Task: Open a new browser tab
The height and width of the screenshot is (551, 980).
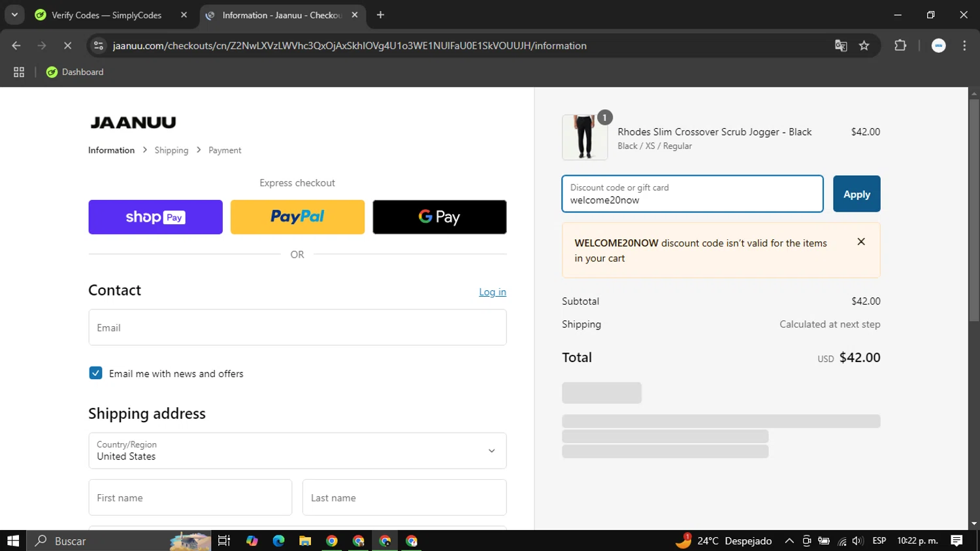Action: click(380, 15)
